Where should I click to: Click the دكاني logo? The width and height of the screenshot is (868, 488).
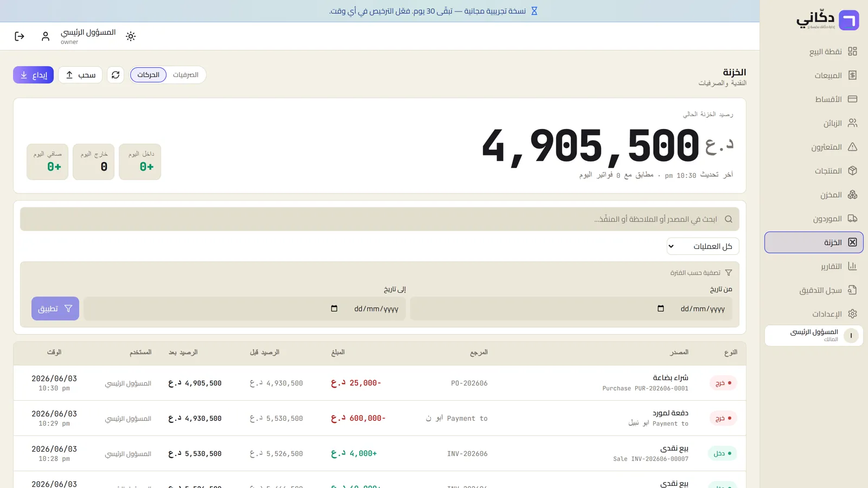click(828, 20)
